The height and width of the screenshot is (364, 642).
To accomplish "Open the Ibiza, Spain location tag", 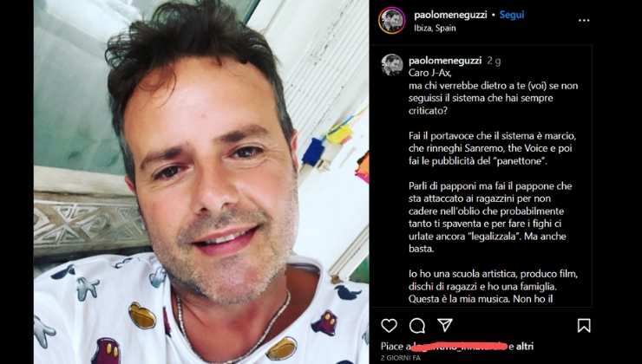I will click(435, 29).
